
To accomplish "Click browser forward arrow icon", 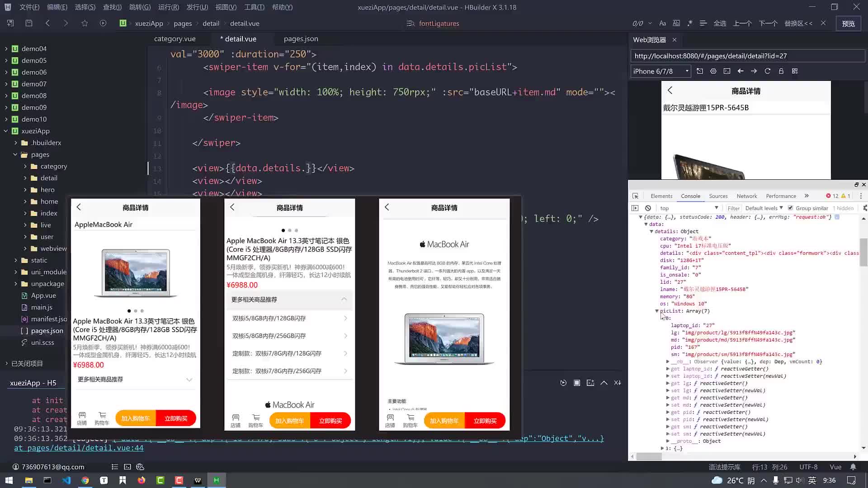I will coord(754,71).
